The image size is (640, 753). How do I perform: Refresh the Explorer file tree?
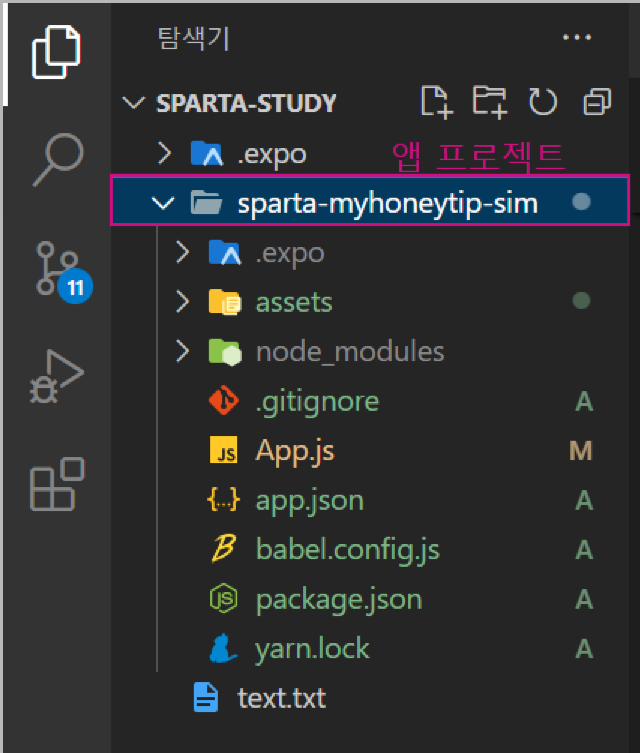542,101
